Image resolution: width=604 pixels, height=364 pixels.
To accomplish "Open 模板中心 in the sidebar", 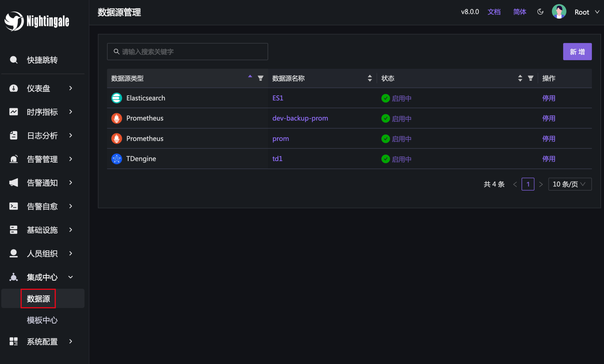I will tap(42, 320).
